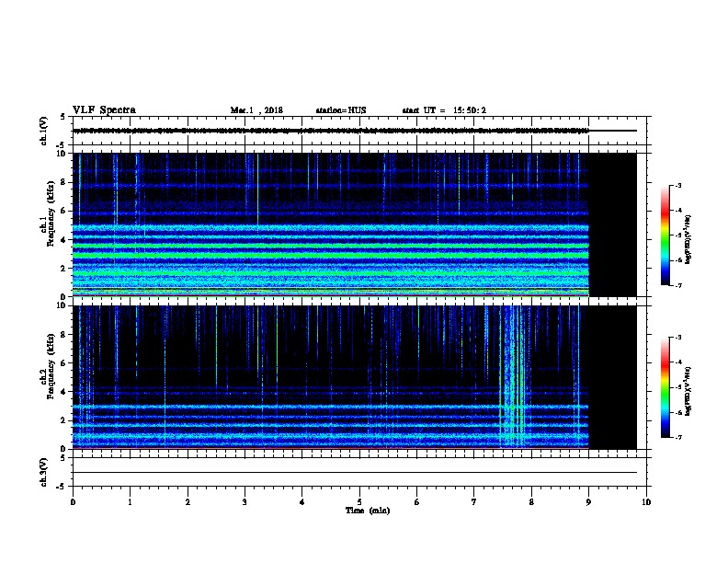Click time axis tick label "7"

point(474,502)
